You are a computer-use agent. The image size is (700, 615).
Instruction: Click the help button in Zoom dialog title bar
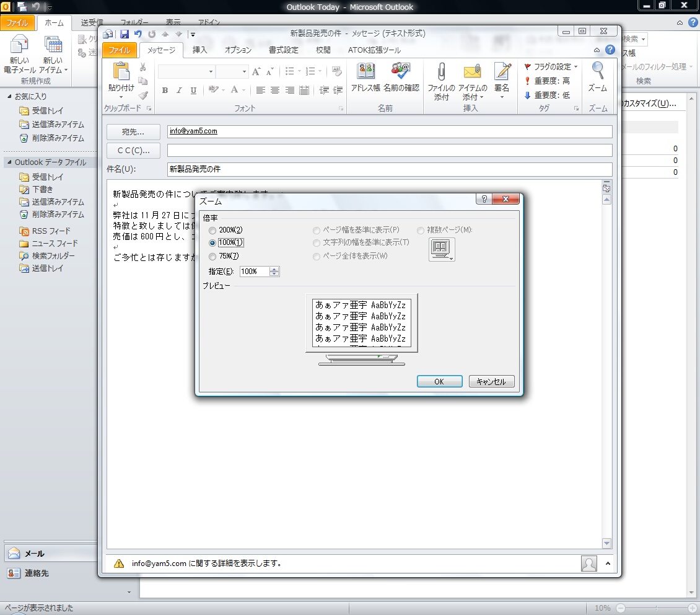tap(484, 199)
